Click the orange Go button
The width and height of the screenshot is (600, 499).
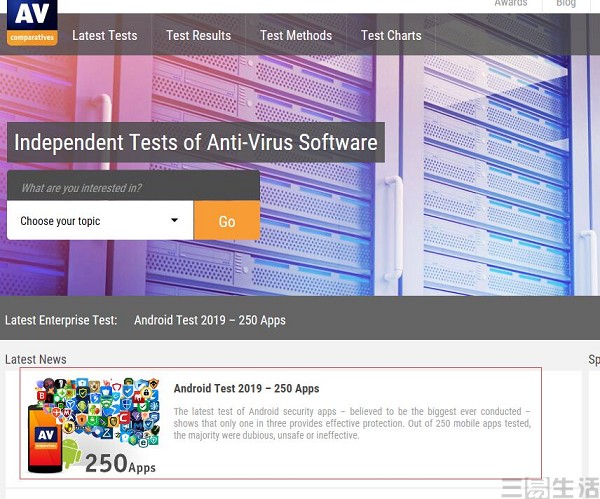coord(227,221)
